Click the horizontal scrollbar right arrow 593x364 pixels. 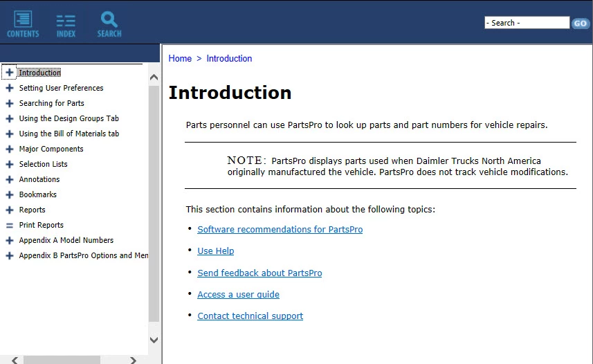coord(133,360)
